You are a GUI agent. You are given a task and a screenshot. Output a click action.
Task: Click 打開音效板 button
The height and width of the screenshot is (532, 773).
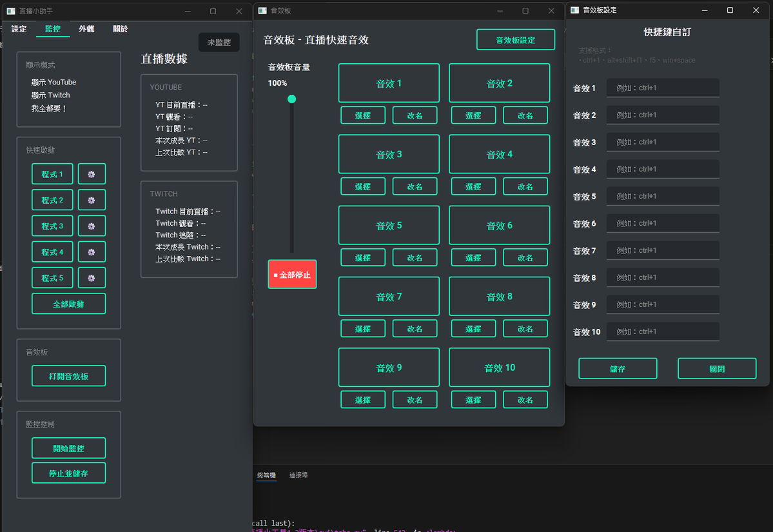(x=68, y=376)
